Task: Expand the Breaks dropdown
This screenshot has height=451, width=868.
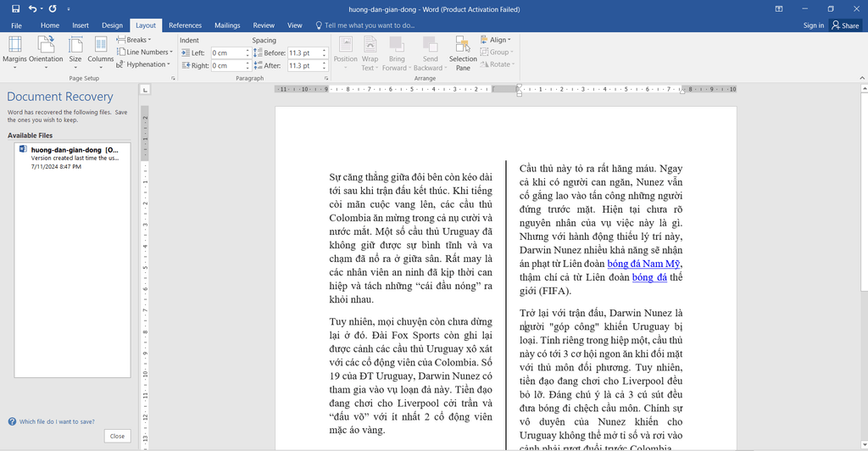Action: coord(134,40)
